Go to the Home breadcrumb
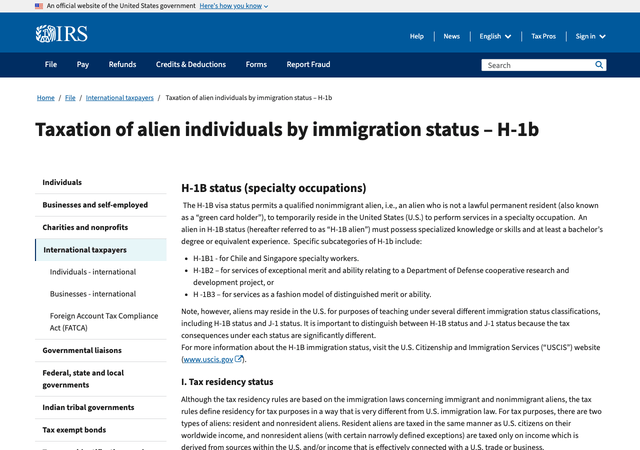Viewport: 640px width, 450px height. [x=46, y=98]
